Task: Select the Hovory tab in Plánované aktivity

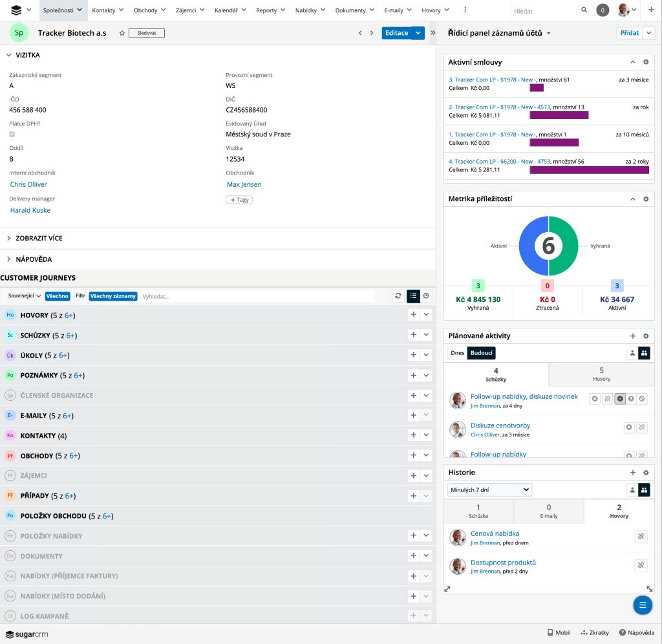Action: pyautogui.click(x=601, y=374)
